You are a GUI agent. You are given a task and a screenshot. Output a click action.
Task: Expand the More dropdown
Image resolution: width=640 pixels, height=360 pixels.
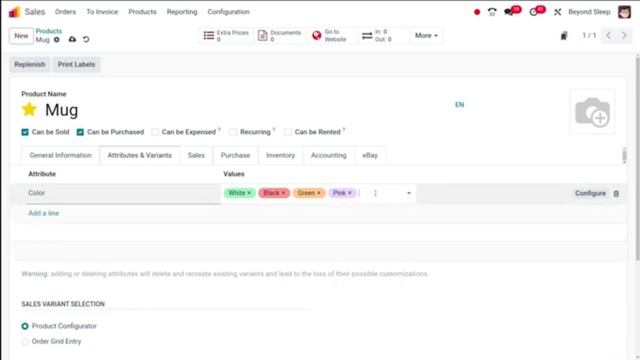click(426, 36)
